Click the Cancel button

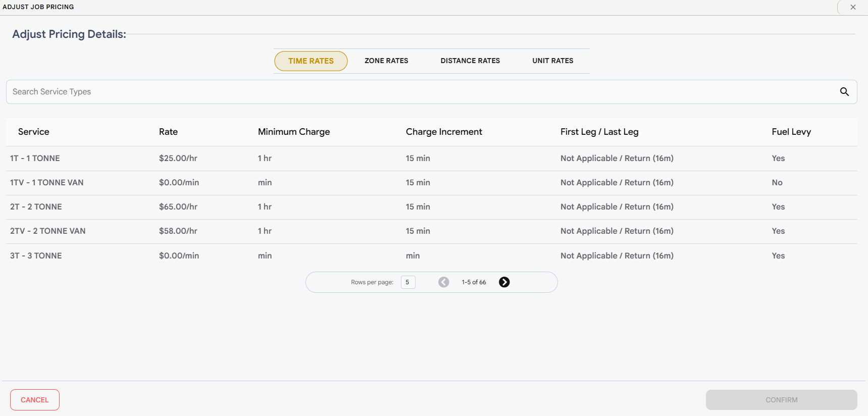35,400
